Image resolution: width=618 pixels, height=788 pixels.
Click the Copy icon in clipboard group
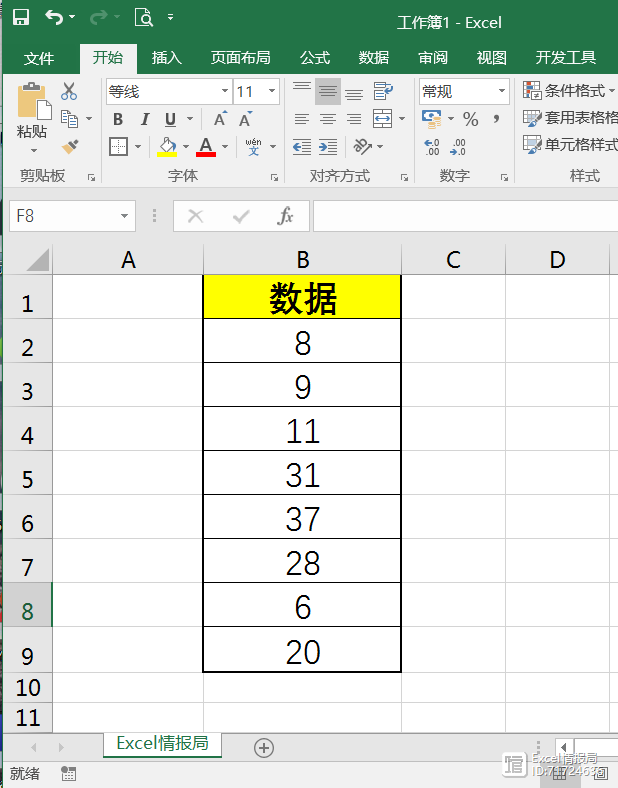[x=69, y=119]
